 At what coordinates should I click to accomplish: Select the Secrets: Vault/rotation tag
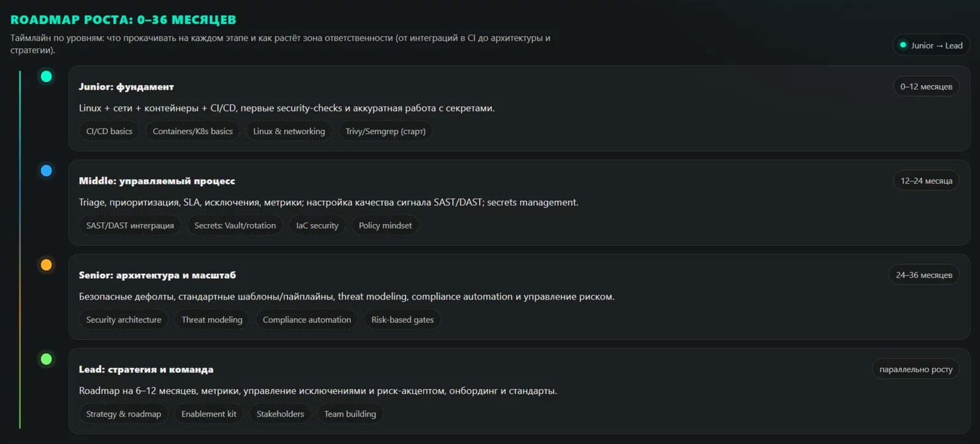(x=235, y=225)
